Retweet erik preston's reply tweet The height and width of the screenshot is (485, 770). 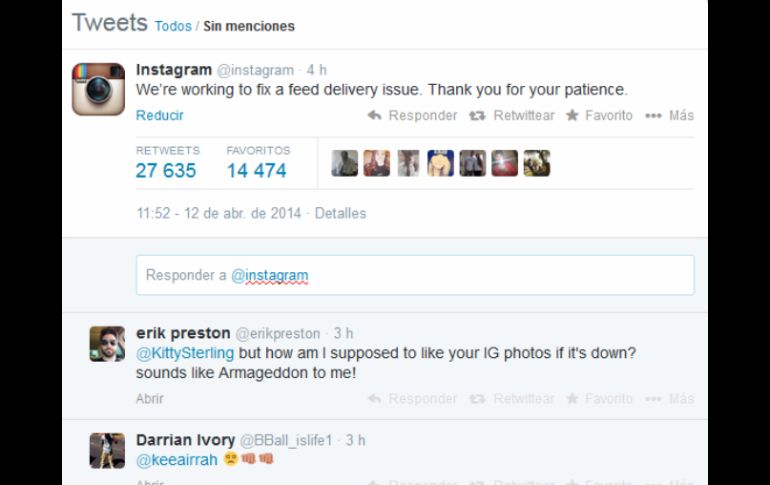[512, 398]
